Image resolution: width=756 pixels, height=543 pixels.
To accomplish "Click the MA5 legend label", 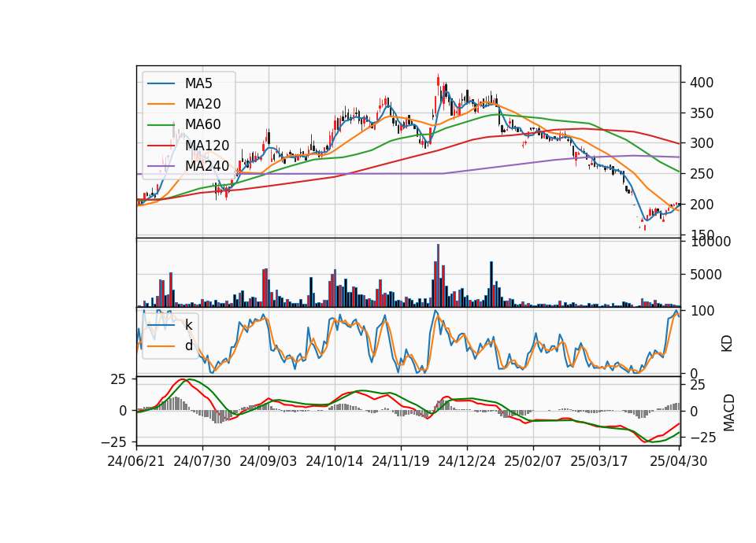I will (198, 83).
